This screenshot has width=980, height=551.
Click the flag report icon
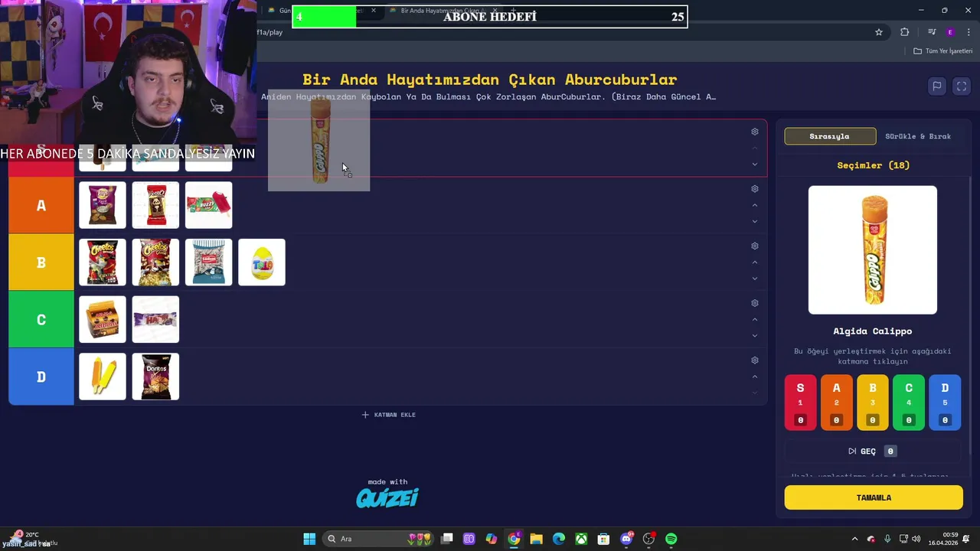click(x=936, y=86)
